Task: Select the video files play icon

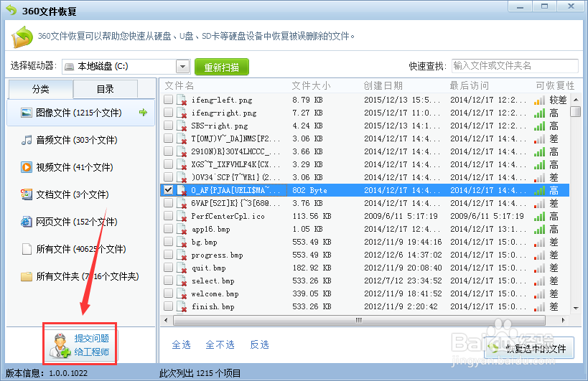Action: [27, 167]
